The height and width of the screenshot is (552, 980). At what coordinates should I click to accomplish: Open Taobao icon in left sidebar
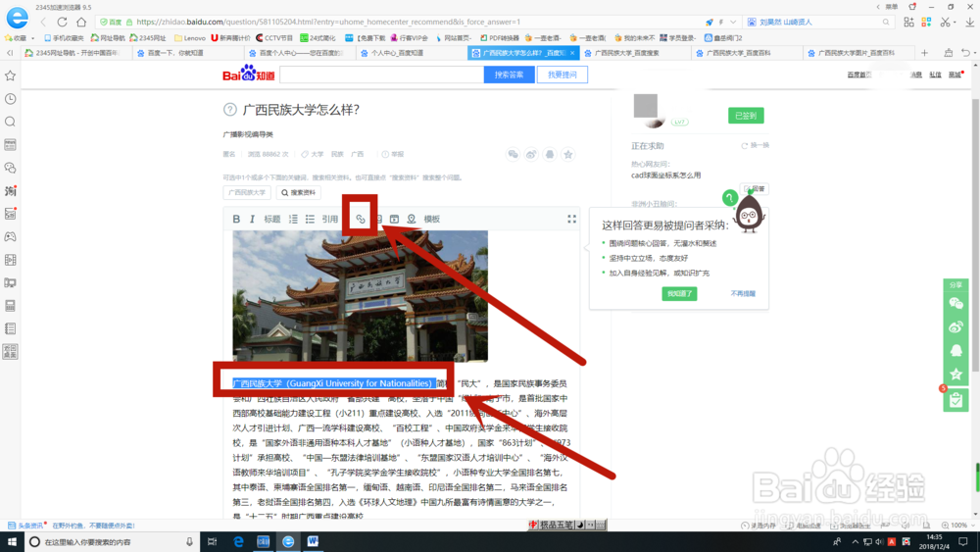10,190
